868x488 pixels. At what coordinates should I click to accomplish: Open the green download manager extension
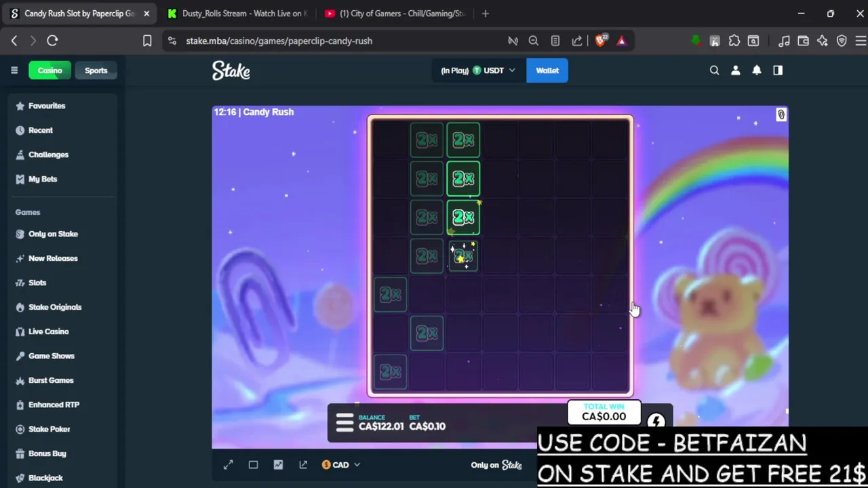pyautogui.click(x=696, y=41)
